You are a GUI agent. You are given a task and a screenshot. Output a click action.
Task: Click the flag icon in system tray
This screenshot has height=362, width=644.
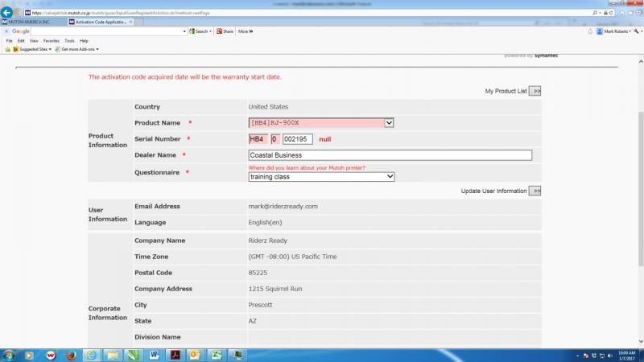(x=586, y=356)
